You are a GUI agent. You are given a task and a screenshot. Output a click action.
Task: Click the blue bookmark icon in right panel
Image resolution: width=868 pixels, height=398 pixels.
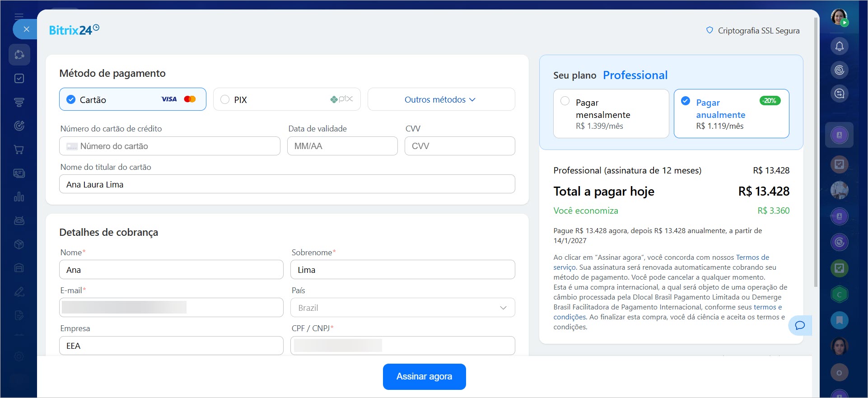click(839, 320)
